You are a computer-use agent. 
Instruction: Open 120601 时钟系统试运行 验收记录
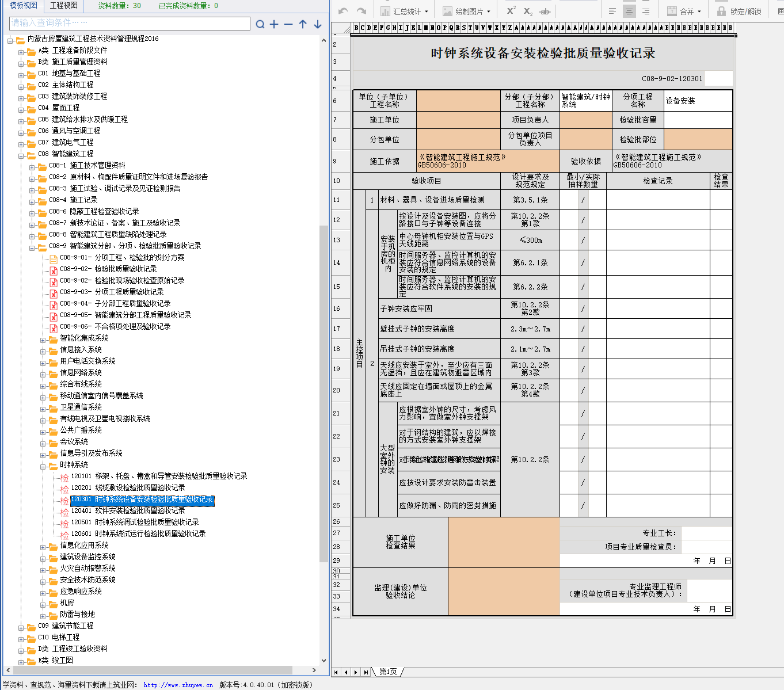pos(138,533)
